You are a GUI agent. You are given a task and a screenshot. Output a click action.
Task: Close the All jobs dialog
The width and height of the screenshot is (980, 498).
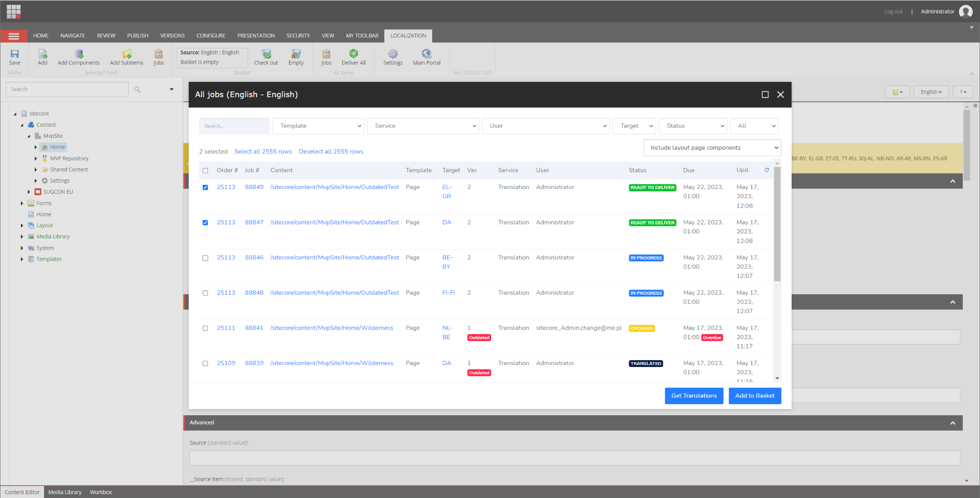point(780,95)
